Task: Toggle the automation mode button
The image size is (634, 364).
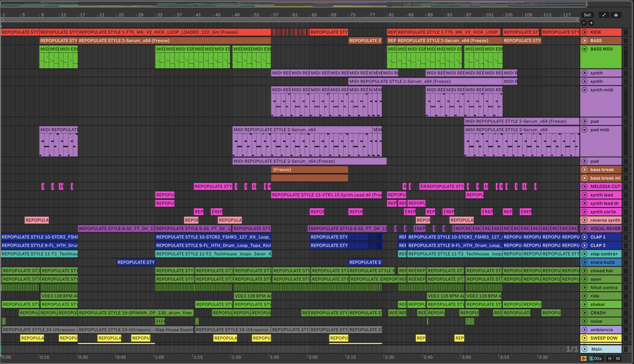Action: click(604, 15)
